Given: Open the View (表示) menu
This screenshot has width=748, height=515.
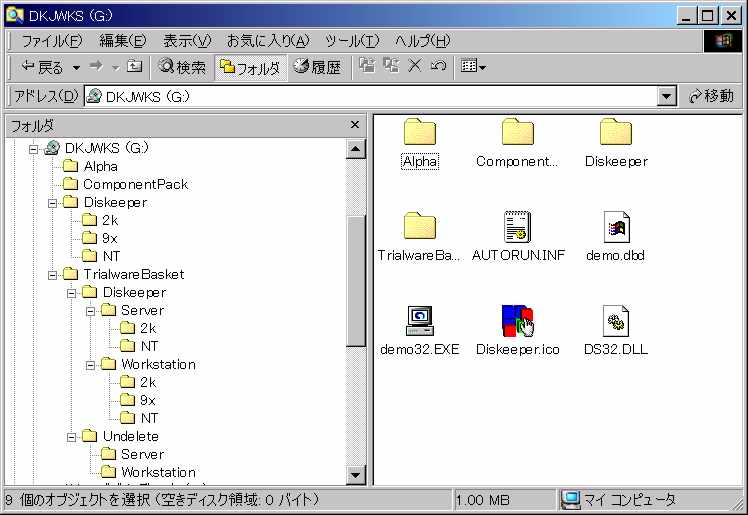Looking at the screenshot, I should (187, 41).
